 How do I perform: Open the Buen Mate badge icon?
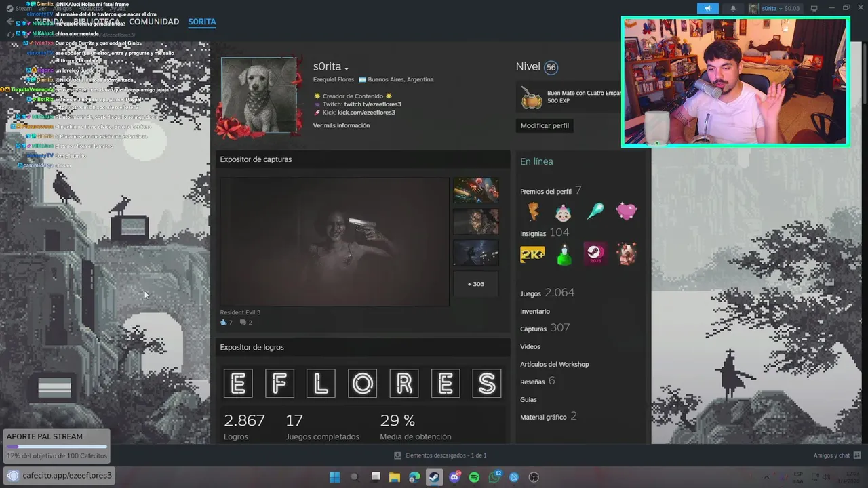click(x=532, y=98)
